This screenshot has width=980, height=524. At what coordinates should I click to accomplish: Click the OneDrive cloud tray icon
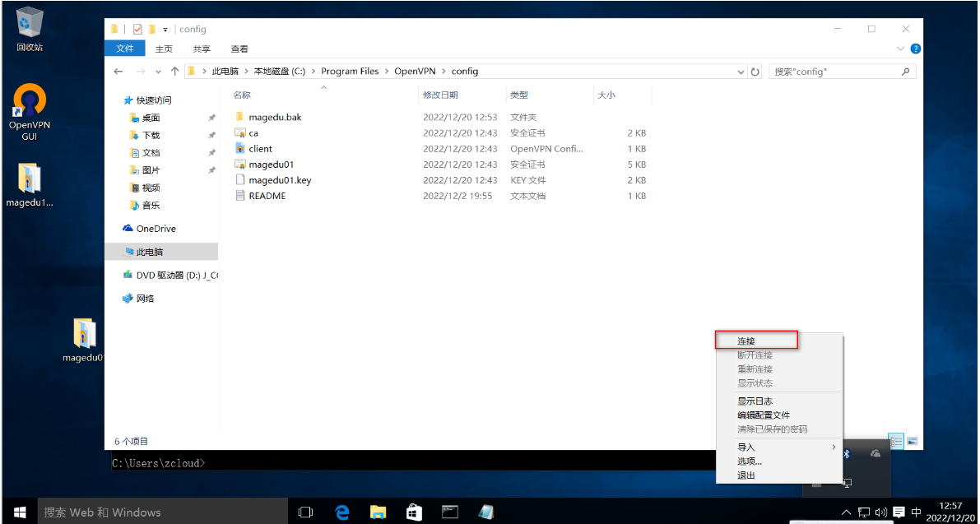coord(875,453)
